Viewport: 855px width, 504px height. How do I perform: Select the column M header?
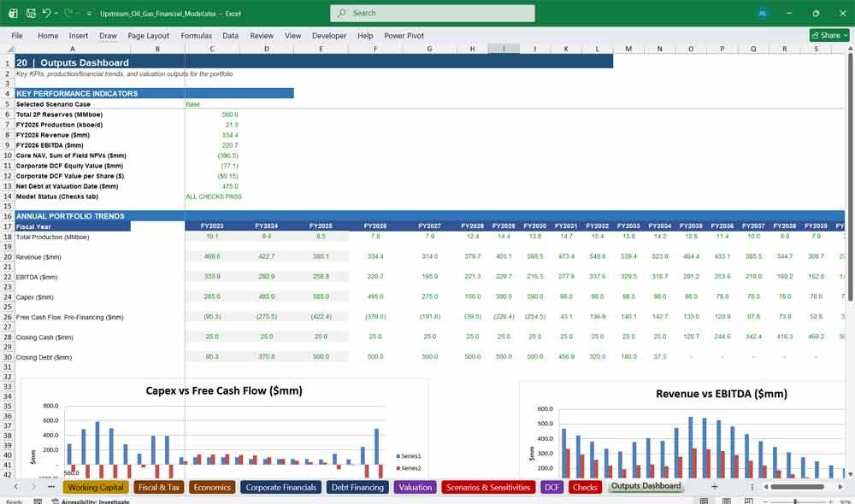pyautogui.click(x=628, y=49)
